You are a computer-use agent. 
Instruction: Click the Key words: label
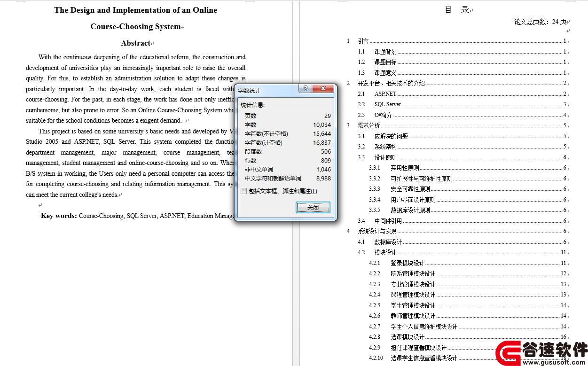[59, 216]
